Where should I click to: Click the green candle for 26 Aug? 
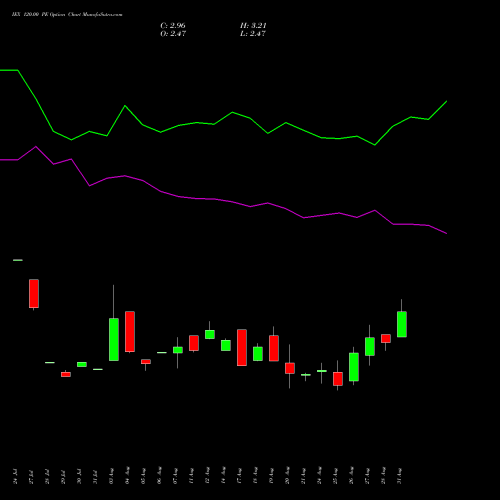(x=354, y=367)
